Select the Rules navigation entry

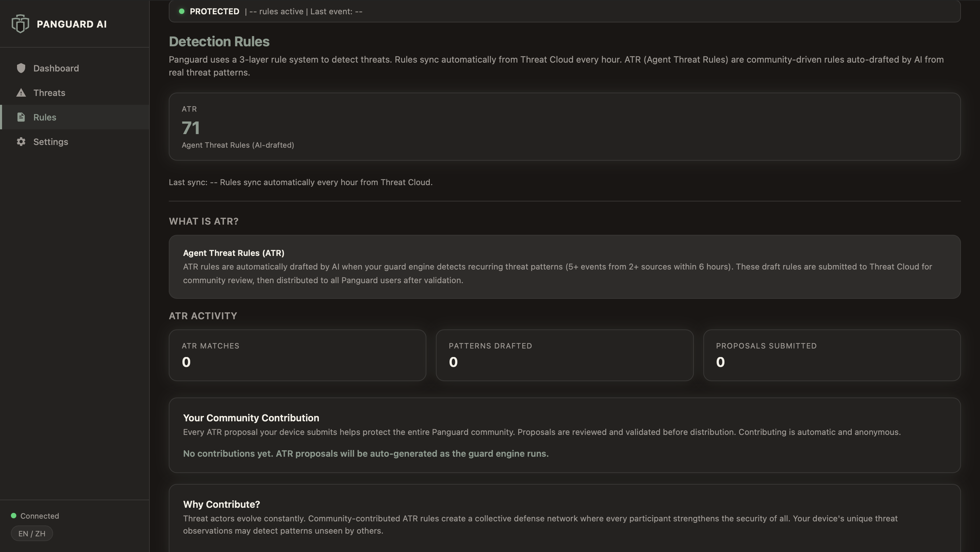[x=45, y=117]
